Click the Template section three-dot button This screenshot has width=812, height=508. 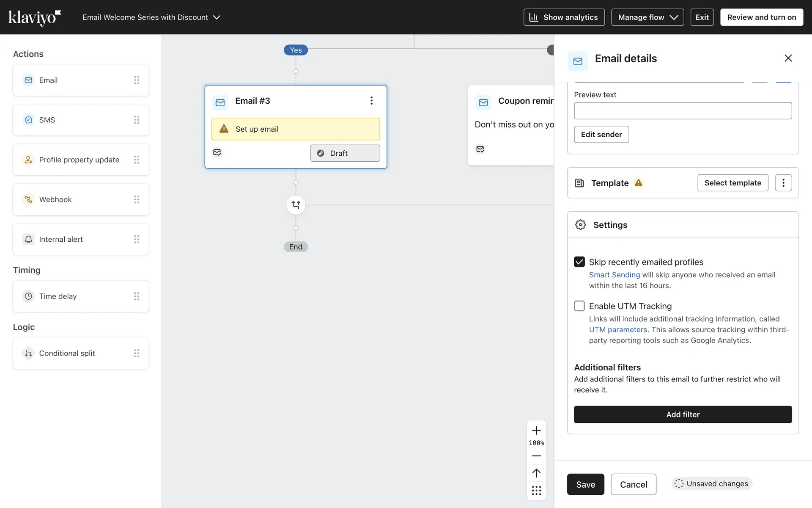coord(783,183)
